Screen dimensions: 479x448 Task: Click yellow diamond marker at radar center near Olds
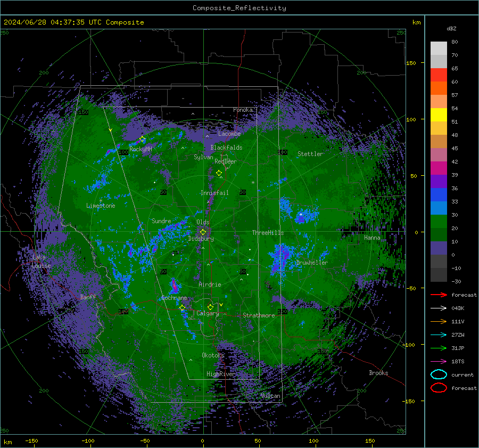click(x=203, y=232)
